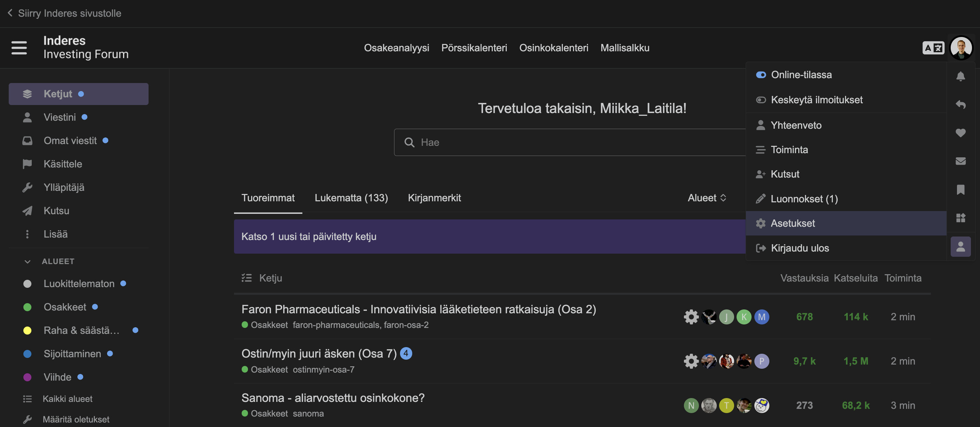Select the green Osakkeet category
This screenshot has height=427, width=980.
(65, 307)
